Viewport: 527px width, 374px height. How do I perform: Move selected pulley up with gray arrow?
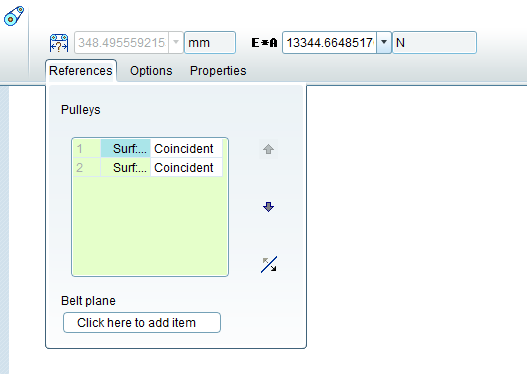point(268,149)
